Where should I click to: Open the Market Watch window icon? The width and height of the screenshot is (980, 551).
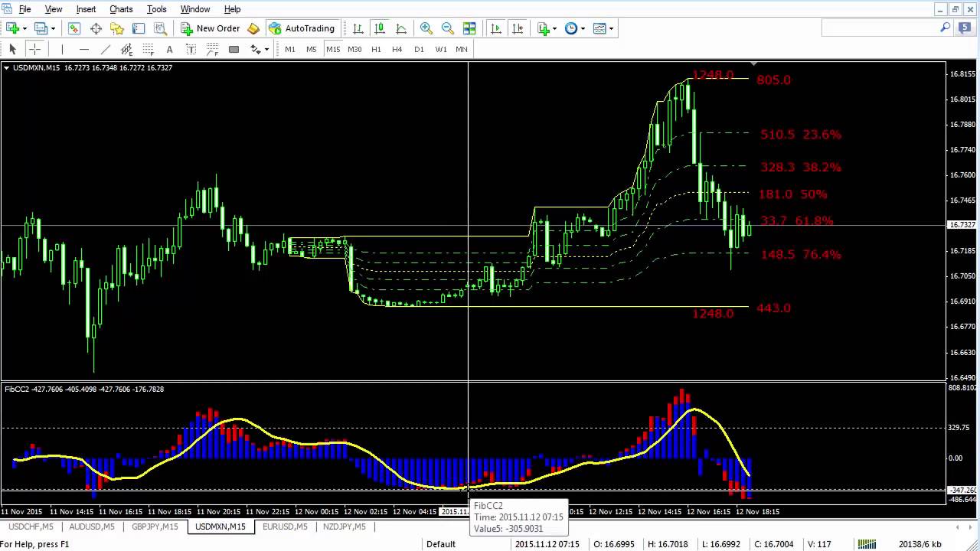[74, 28]
